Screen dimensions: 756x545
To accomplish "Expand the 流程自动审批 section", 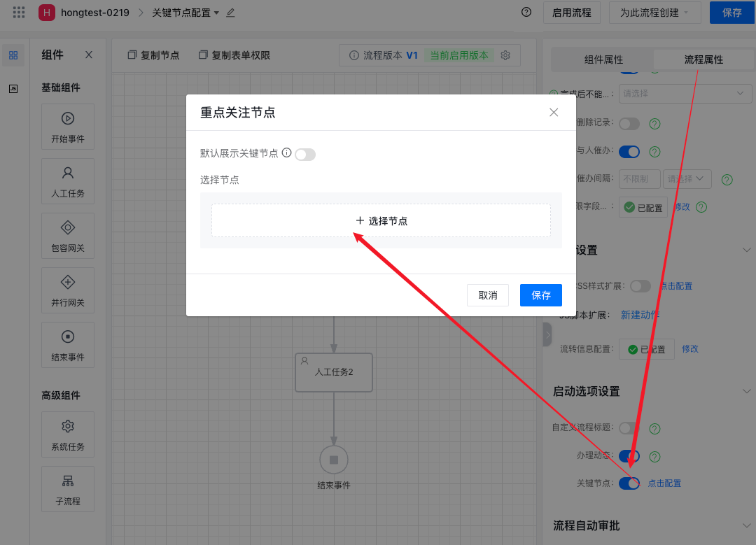I will pos(746,525).
